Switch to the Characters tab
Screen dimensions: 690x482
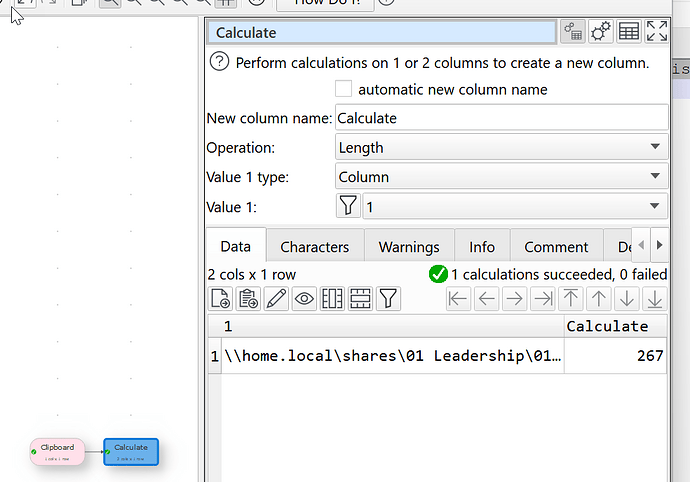tap(314, 247)
